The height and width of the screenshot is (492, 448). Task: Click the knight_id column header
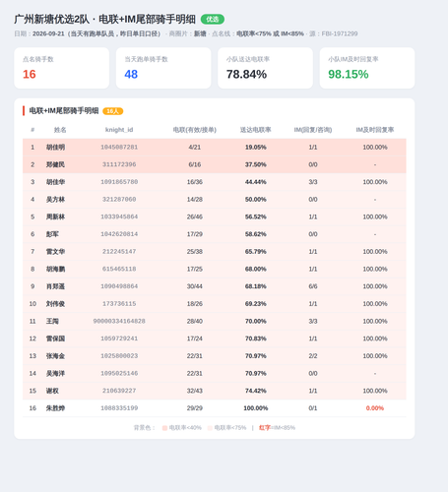coord(119,130)
